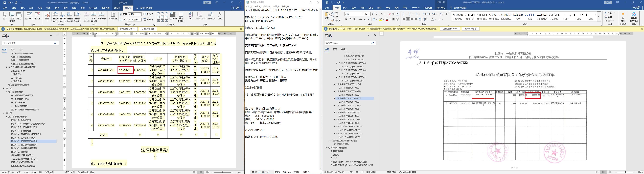The width and height of the screenshot is (644, 174).
Task: Open Cell Margins (单元格边距)
Action: 181,17
